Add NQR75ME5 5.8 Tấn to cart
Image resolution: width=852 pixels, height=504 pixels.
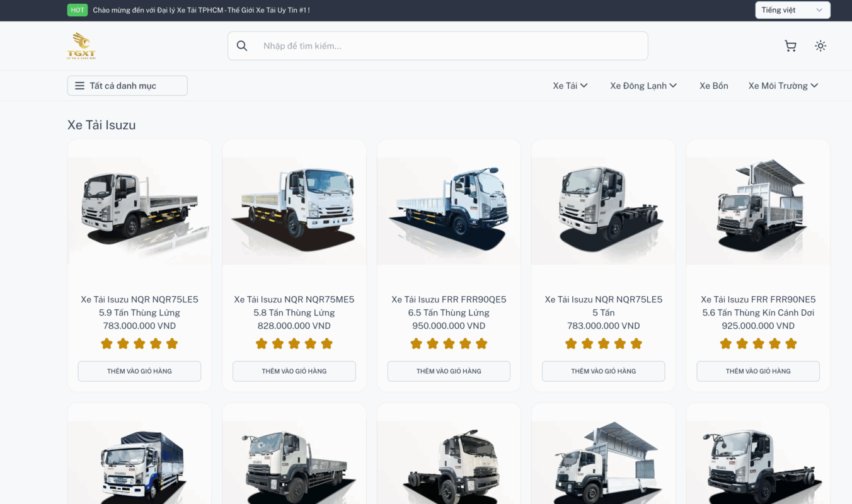(294, 371)
